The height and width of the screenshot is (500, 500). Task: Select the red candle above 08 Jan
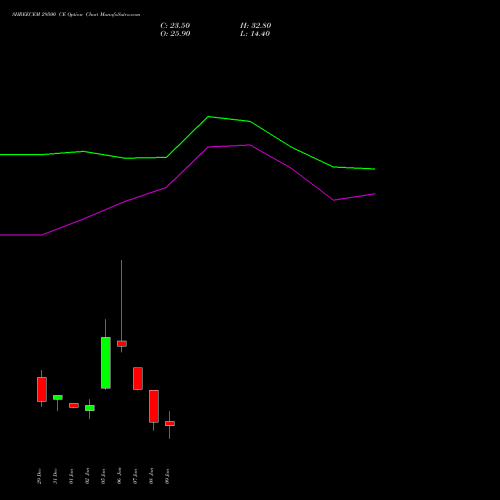pos(154,406)
